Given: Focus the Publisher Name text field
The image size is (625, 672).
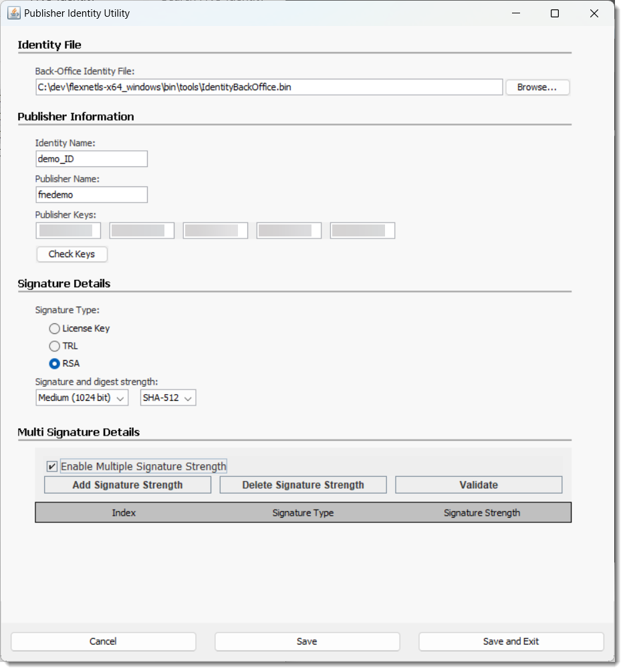Looking at the screenshot, I should [x=91, y=195].
